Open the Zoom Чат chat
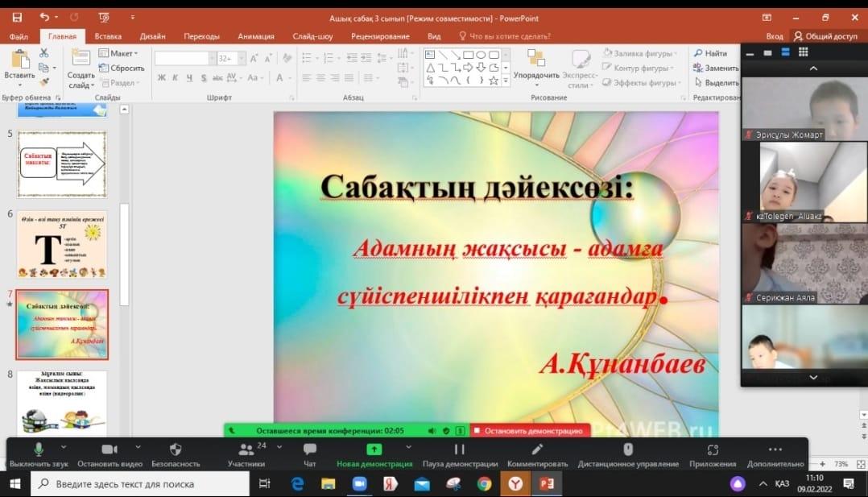This screenshot has height=497, width=868. tap(309, 455)
